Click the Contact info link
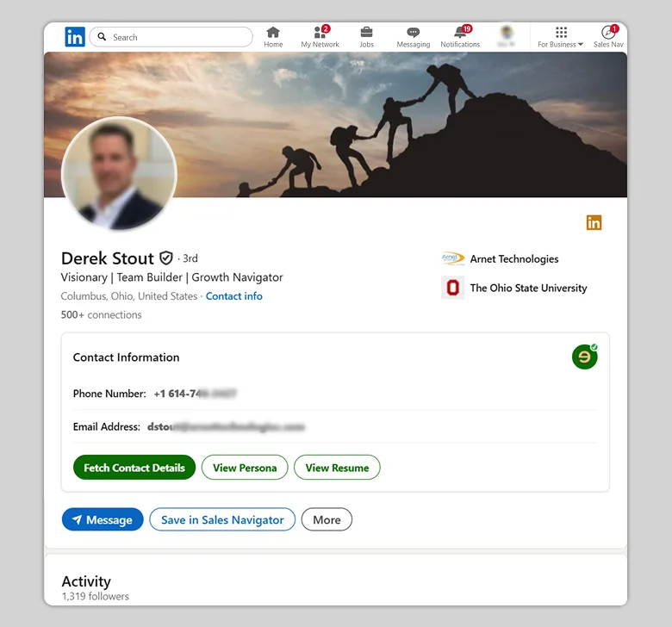The height and width of the screenshot is (627, 672). [x=234, y=296]
